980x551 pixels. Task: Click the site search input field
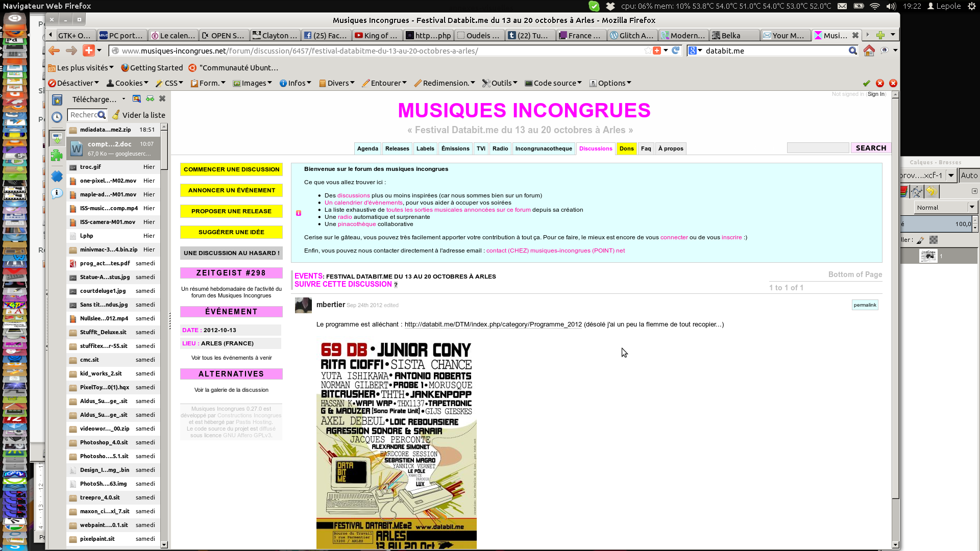click(x=818, y=148)
